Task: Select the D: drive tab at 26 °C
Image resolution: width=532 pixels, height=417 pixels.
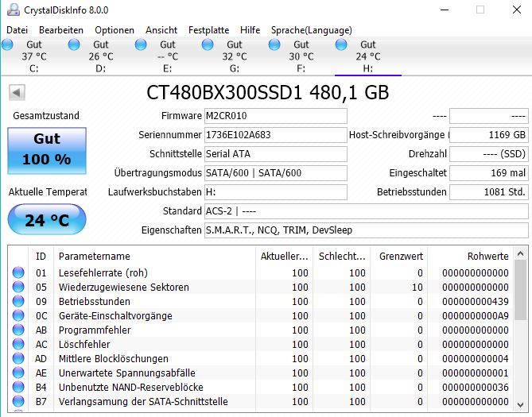Action: coord(100,56)
